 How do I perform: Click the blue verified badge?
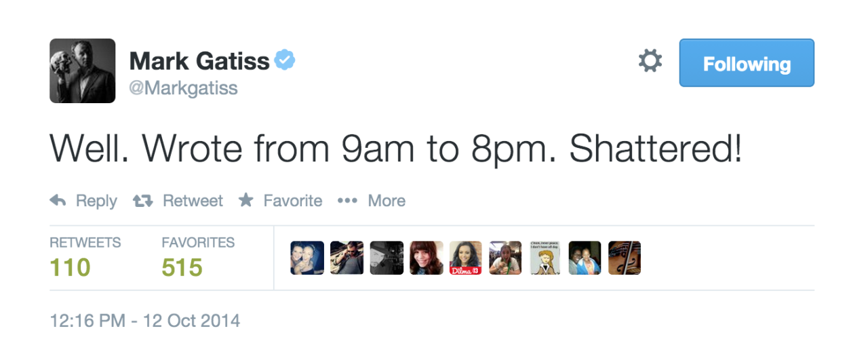click(285, 61)
